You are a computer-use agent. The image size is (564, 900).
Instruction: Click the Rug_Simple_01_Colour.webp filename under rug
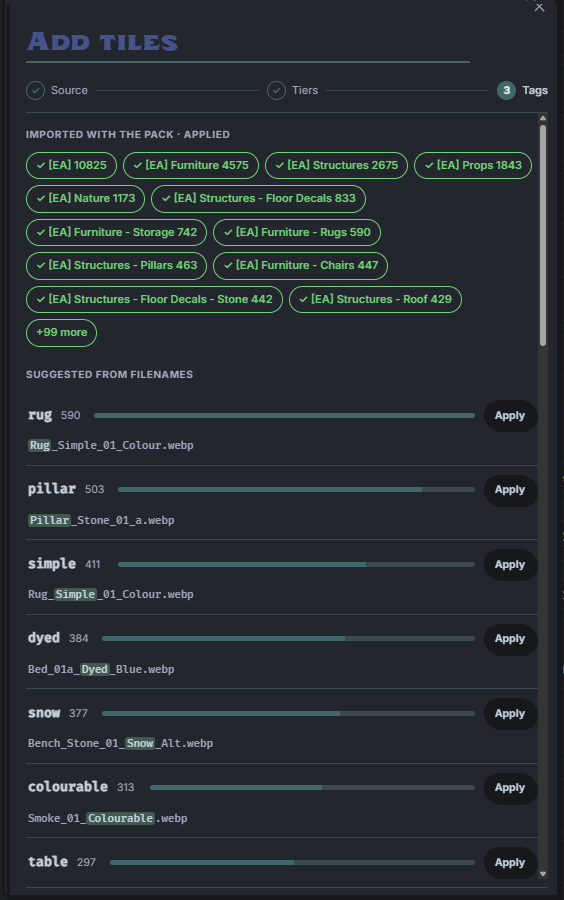pyautogui.click(x=111, y=445)
